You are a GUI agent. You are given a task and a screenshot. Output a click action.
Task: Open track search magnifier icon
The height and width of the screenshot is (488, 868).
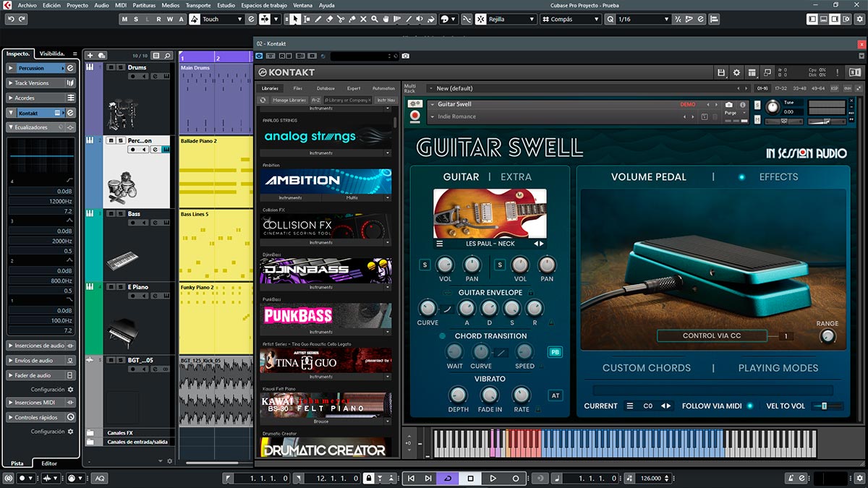click(167, 56)
